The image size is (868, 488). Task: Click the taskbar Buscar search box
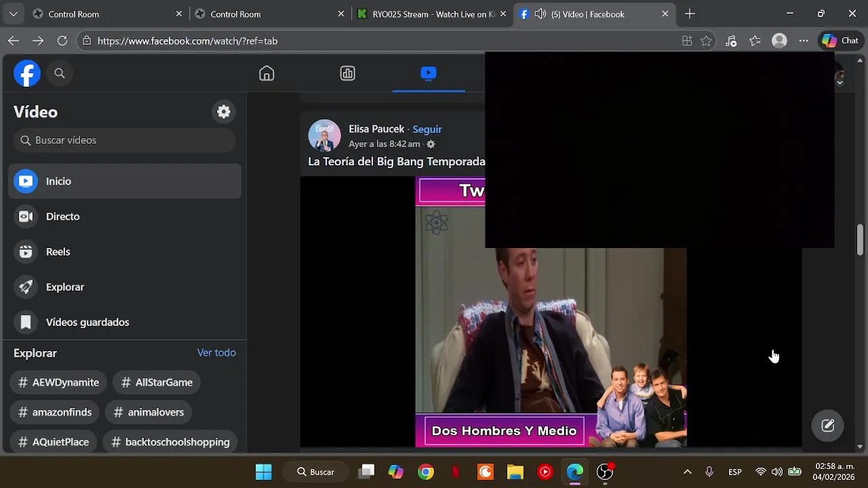click(316, 472)
